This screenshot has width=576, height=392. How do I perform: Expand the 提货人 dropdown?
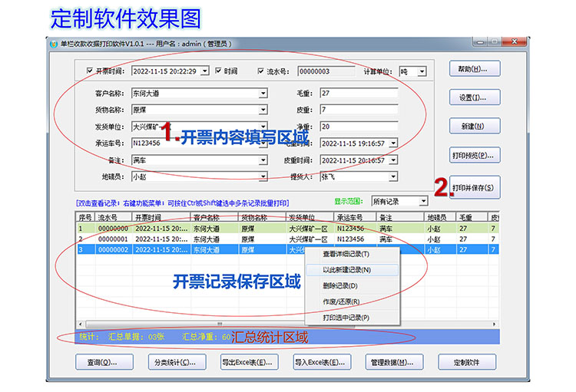393,177
